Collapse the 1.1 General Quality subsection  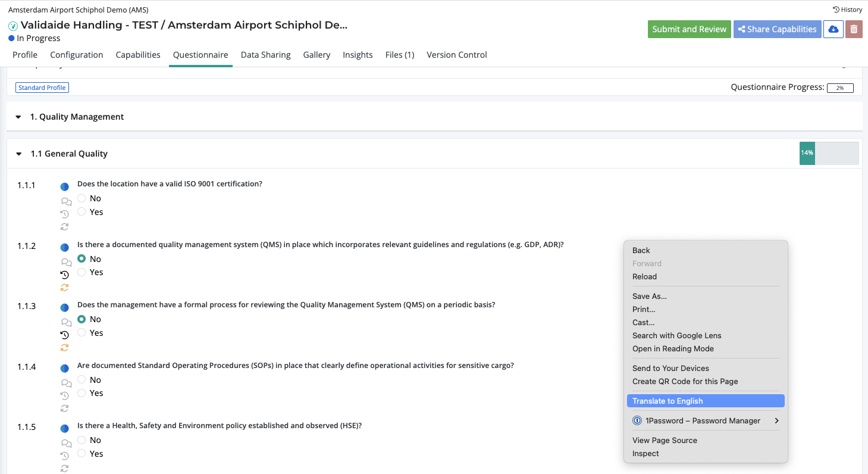19,154
